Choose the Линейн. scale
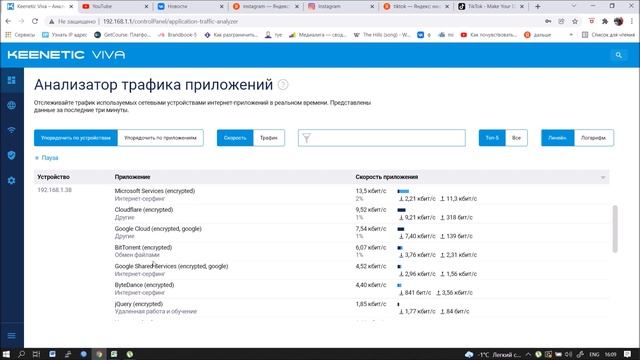This screenshot has height=360, width=640. [x=558, y=138]
